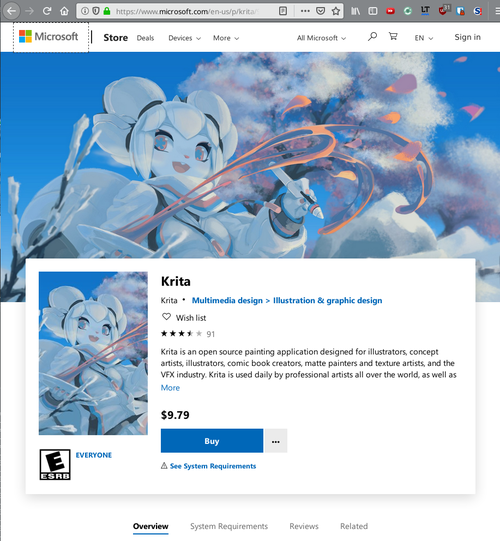This screenshot has width=500, height=541.
Task: Click the Krita cover art thumbnail
Action: pyautogui.click(x=93, y=353)
